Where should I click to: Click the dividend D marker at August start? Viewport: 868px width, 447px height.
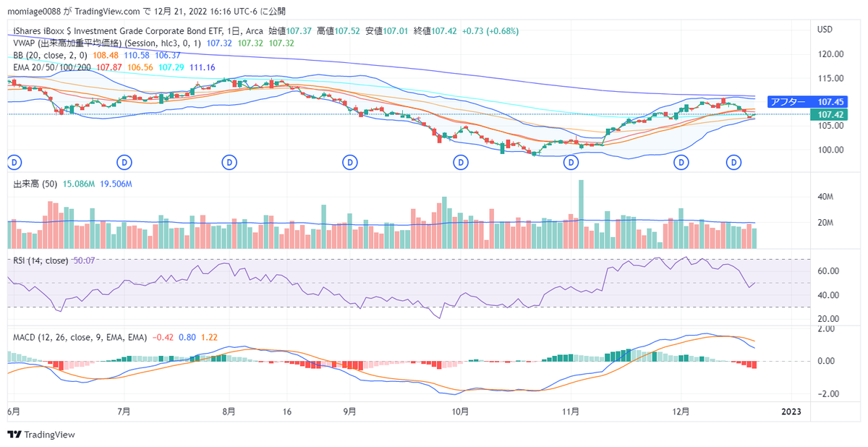coord(229,162)
